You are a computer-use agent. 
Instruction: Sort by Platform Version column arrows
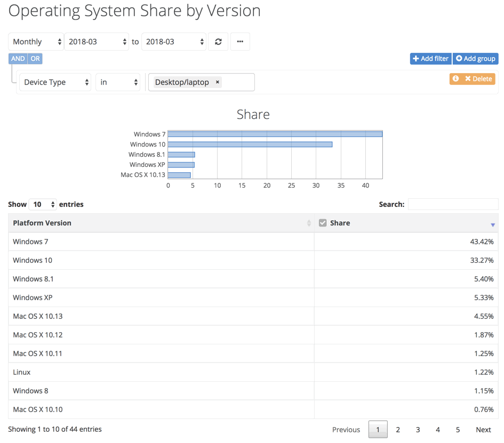(309, 223)
